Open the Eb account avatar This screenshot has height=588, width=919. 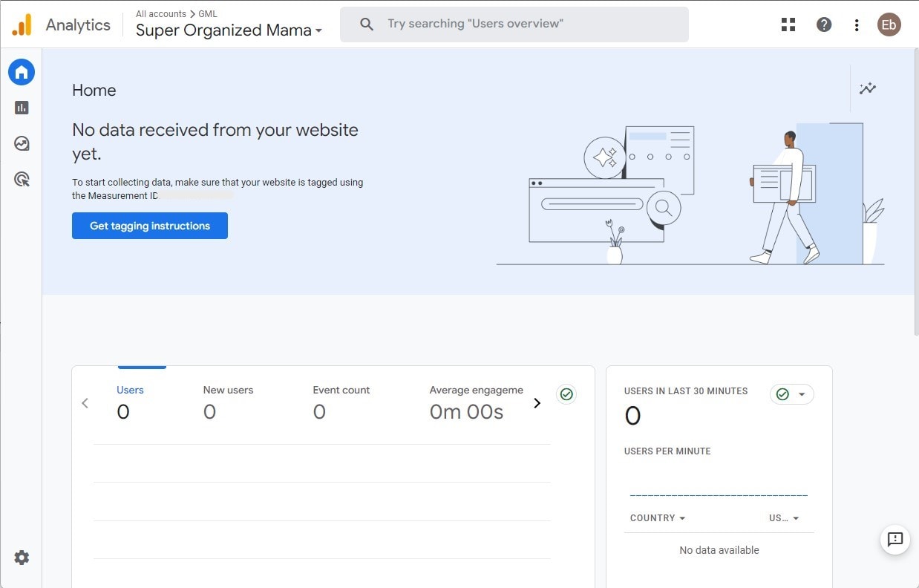pyautogui.click(x=889, y=24)
